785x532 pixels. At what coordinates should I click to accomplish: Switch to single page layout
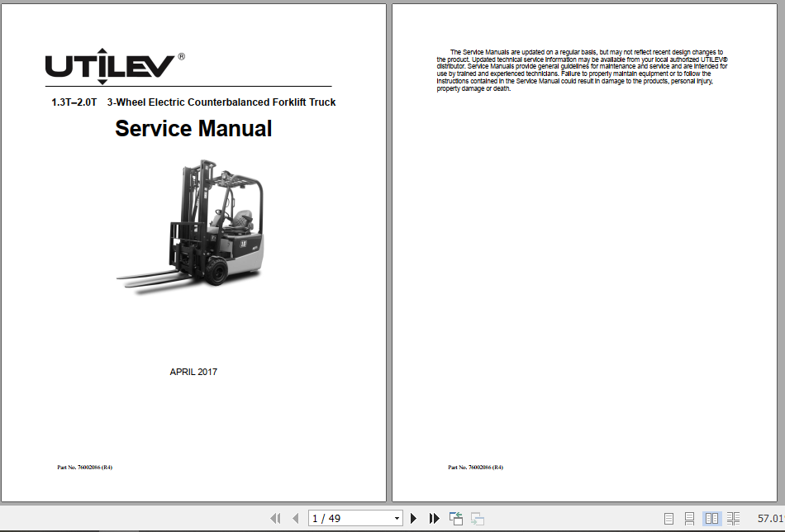[x=668, y=519]
